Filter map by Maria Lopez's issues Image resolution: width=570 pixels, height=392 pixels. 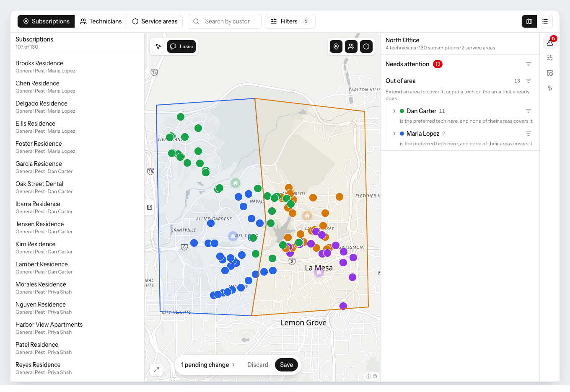(x=529, y=134)
